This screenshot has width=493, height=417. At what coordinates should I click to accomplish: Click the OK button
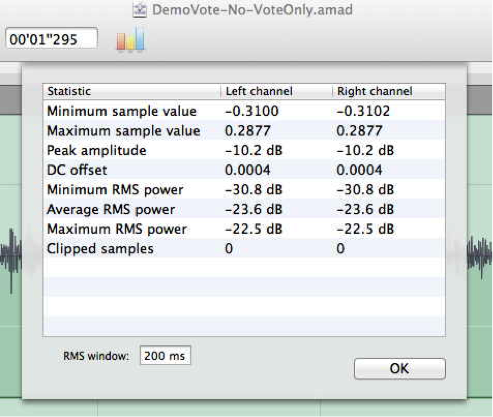click(x=400, y=369)
